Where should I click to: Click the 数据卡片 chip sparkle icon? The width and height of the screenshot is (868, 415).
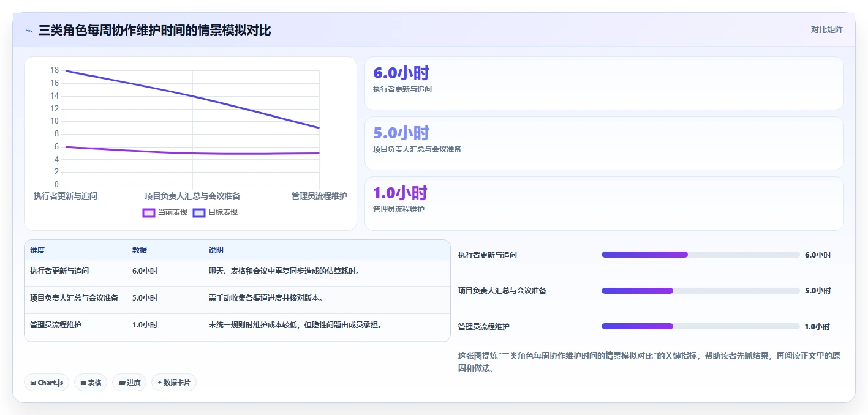160,383
